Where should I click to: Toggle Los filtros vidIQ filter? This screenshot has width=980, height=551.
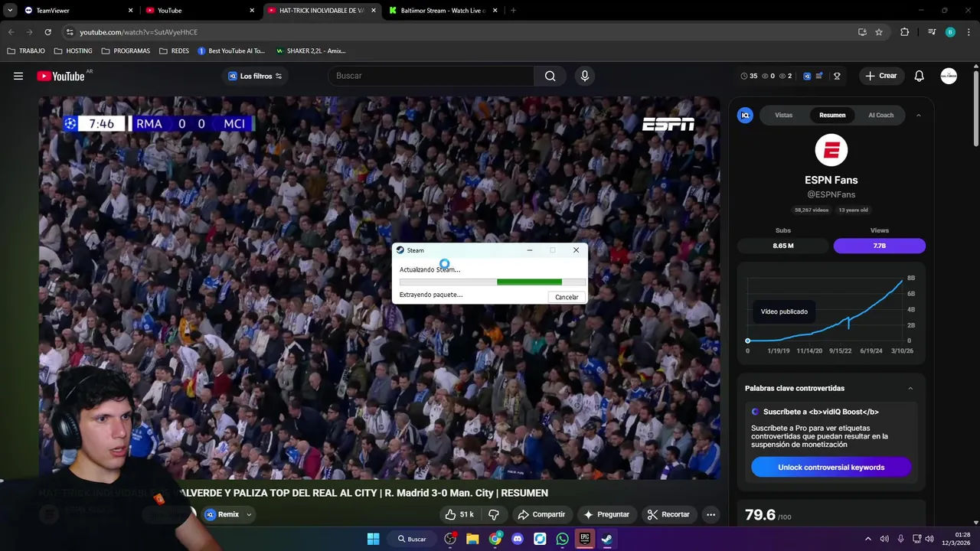pos(255,76)
